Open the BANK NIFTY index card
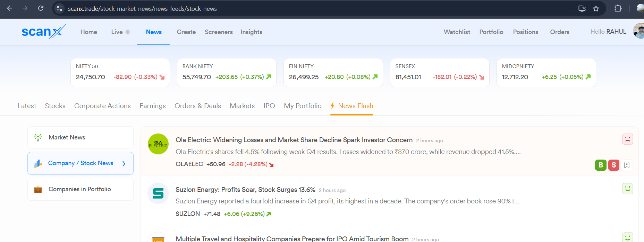Screen dimensions: 644x242 click(x=227, y=73)
